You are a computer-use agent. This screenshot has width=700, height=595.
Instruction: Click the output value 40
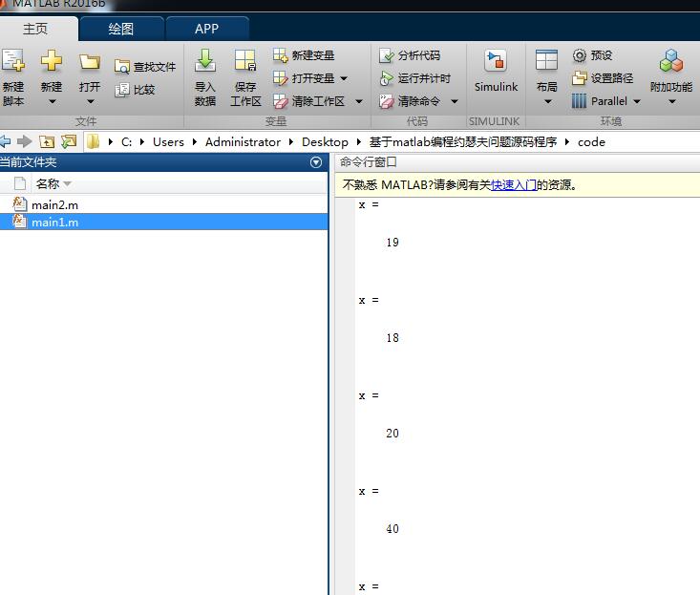pyautogui.click(x=392, y=529)
